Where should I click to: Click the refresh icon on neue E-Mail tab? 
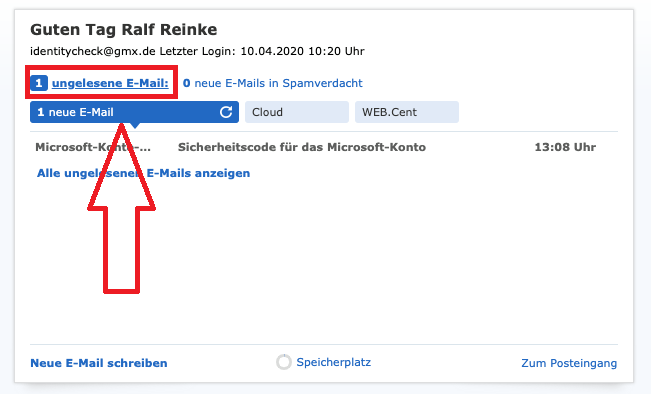click(226, 112)
